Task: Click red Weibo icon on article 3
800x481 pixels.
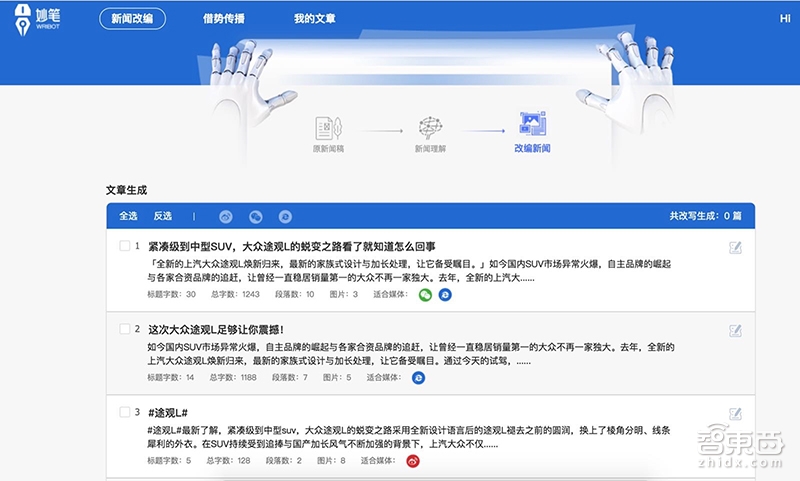Action: pos(413,461)
